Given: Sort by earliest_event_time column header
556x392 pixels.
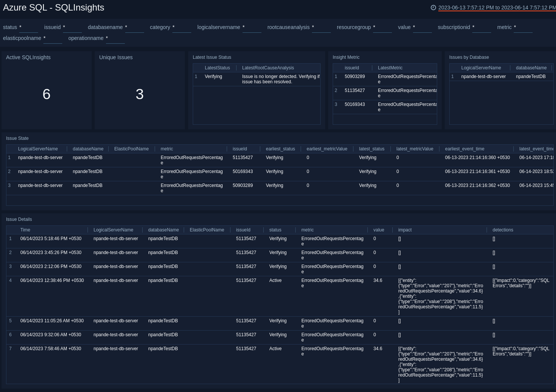Looking at the screenshot, I should click(465, 149).
